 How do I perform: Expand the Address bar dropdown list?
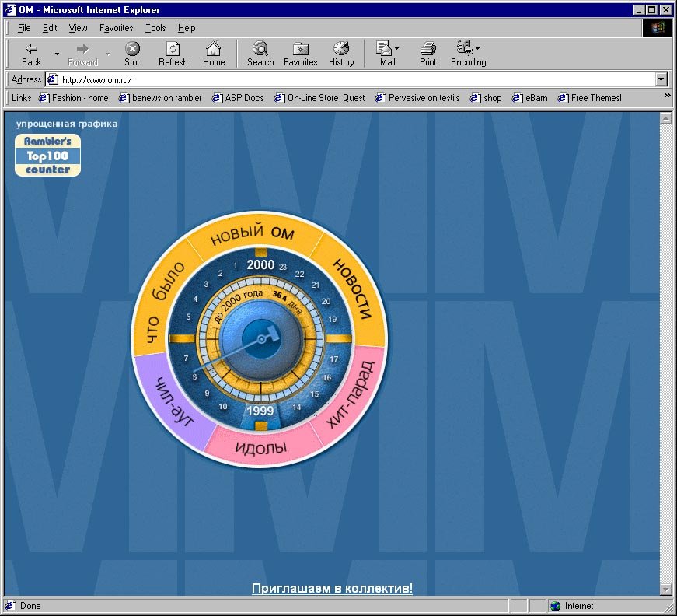(661, 79)
